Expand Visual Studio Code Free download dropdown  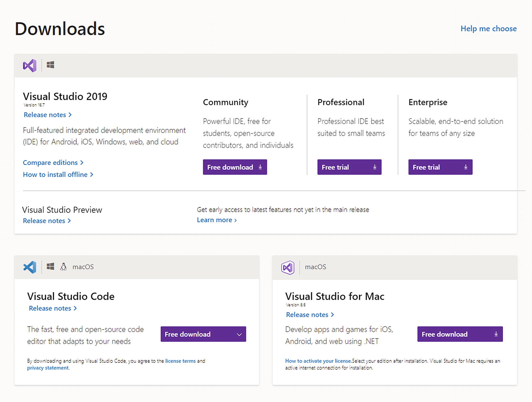203,334
